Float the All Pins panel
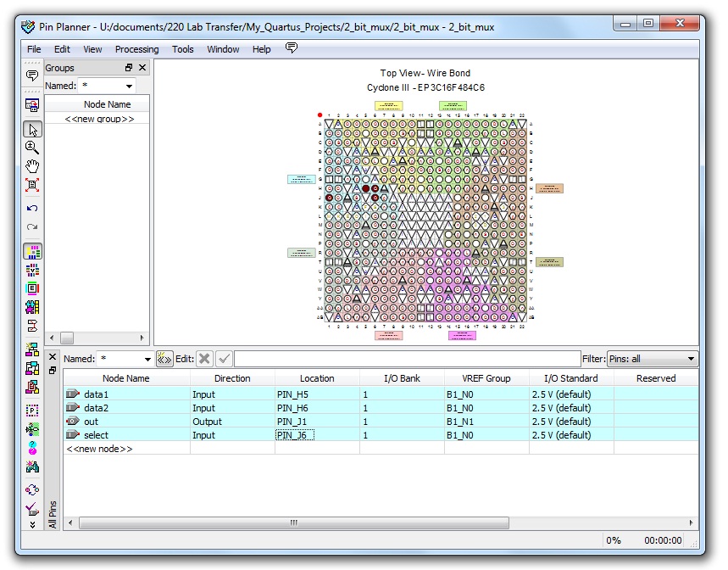The width and height of the screenshot is (728, 570). [53, 370]
